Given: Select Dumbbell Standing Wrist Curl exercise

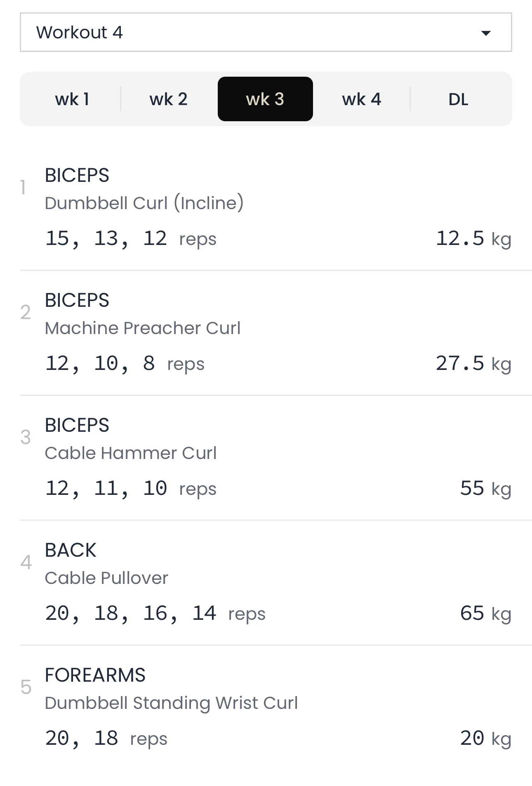Looking at the screenshot, I should point(171,703).
